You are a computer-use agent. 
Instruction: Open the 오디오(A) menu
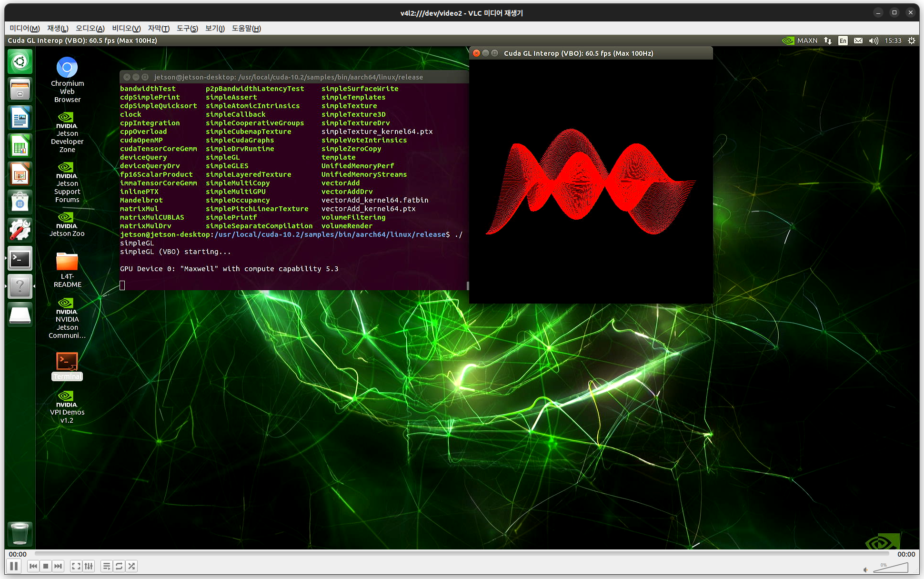click(x=90, y=28)
